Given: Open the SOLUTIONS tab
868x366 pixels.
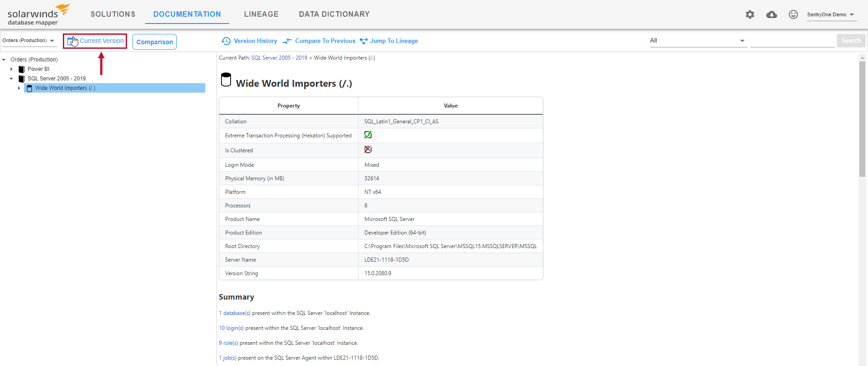Looking at the screenshot, I should 113,14.
